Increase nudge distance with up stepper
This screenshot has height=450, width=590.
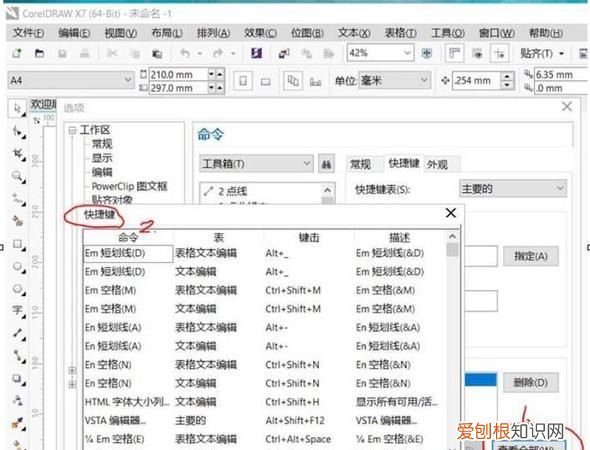point(507,76)
